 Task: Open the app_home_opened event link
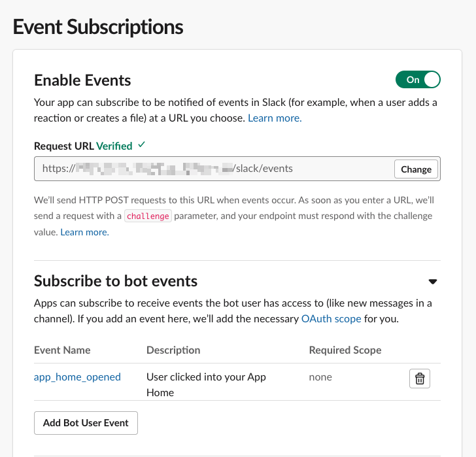pos(77,377)
